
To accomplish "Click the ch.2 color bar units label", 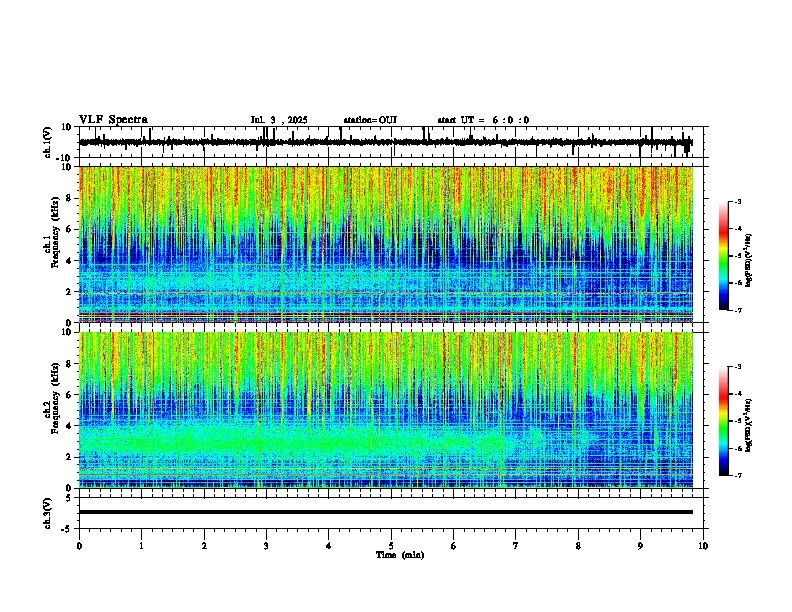I will click(x=749, y=426).
